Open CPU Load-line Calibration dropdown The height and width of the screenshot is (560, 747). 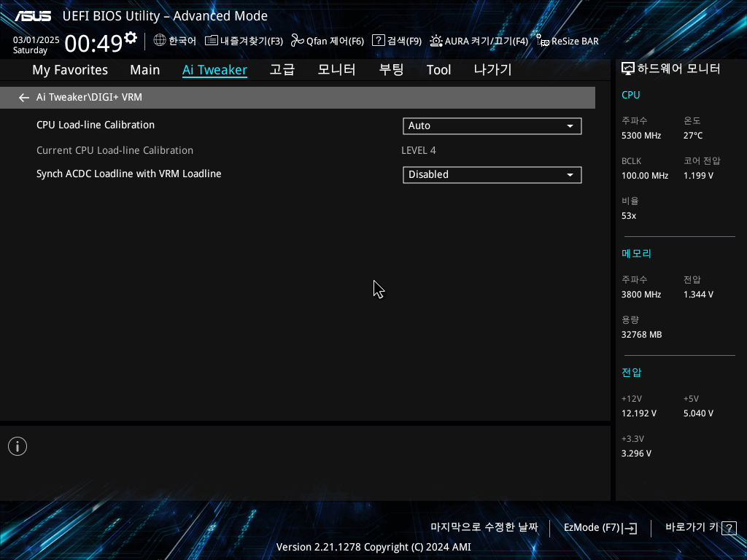point(492,125)
